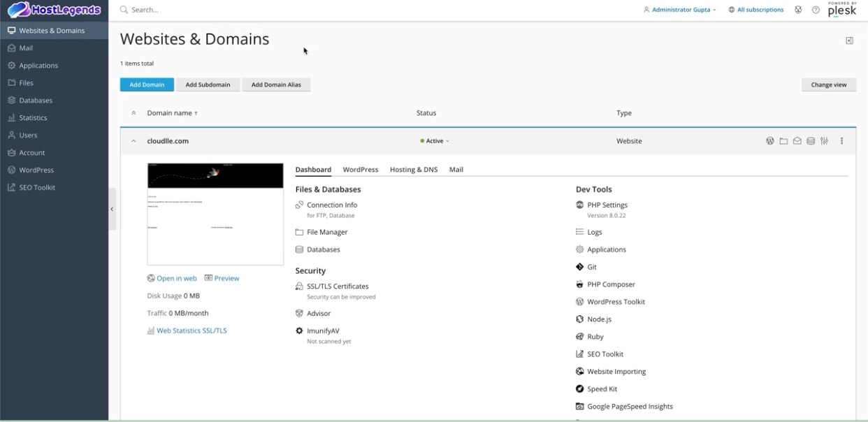Open mail envelope icon in cloudlle.com row
Screen dimensions: 868x422
pos(797,141)
